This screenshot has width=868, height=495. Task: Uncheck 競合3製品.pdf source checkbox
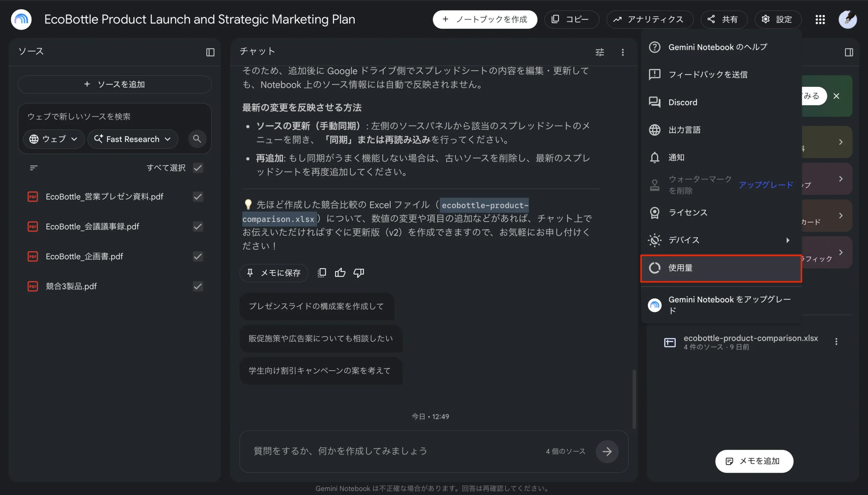coord(198,286)
